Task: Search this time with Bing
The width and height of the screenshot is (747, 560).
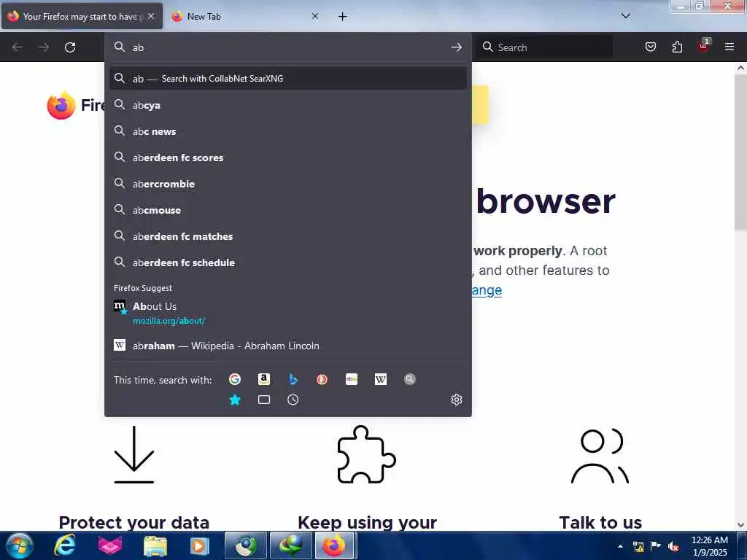Action: (x=293, y=379)
